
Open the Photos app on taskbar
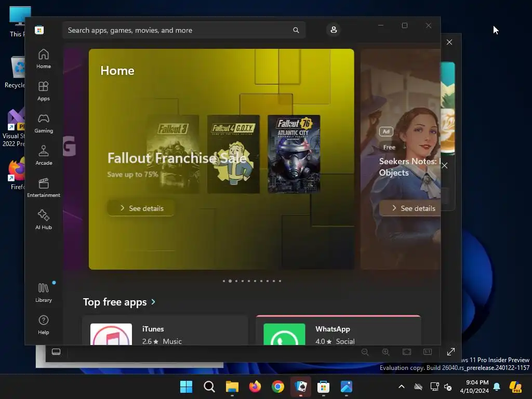click(347, 387)
